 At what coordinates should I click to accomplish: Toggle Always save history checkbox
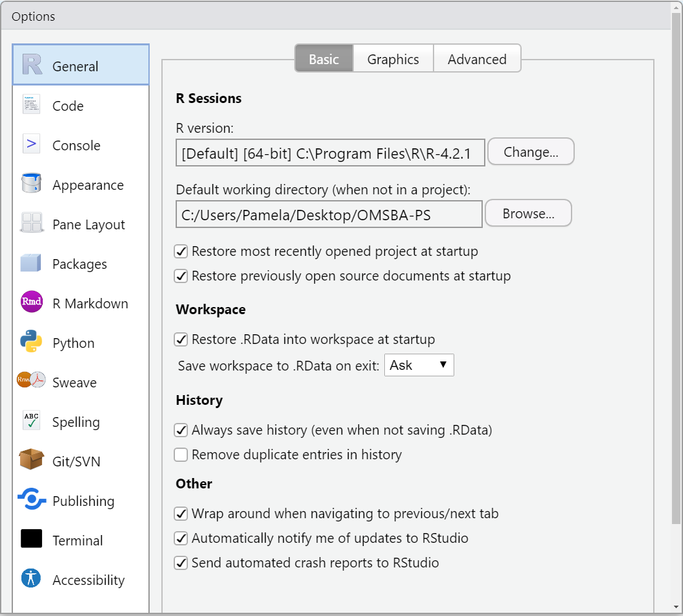point(181,430)
